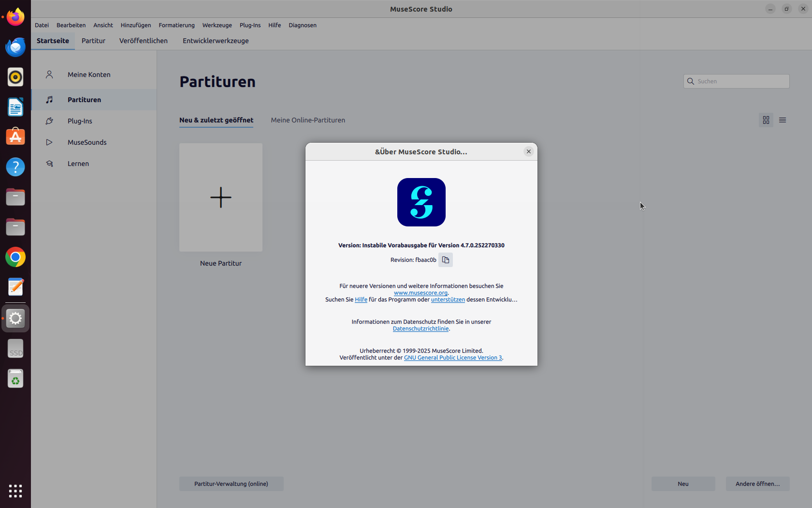Open Firefox from the dock
The image size is (812, 508).
pos(15,17)
